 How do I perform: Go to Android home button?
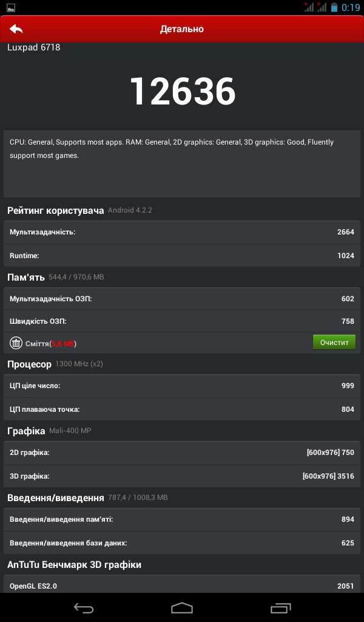coord(182,607)
